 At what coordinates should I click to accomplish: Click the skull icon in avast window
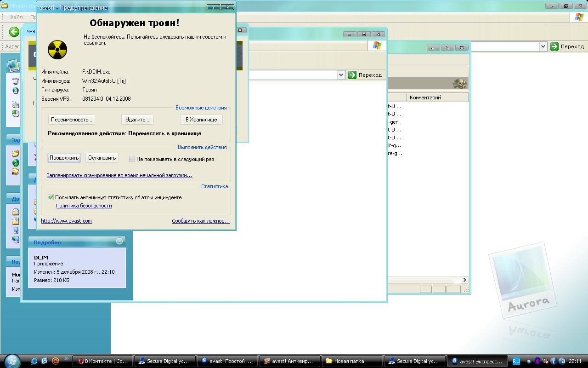459,83
